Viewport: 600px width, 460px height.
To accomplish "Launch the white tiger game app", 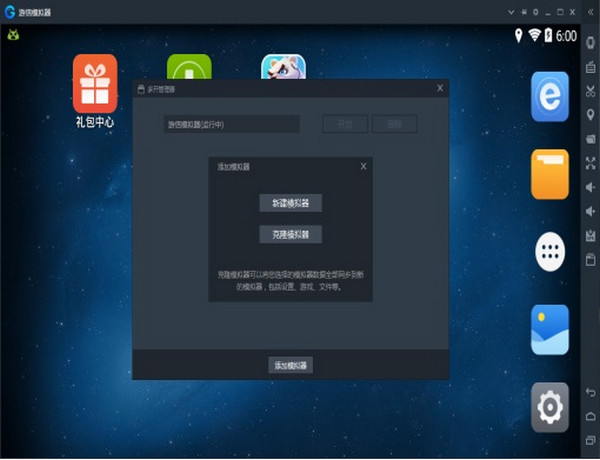I will coord(283,67).
